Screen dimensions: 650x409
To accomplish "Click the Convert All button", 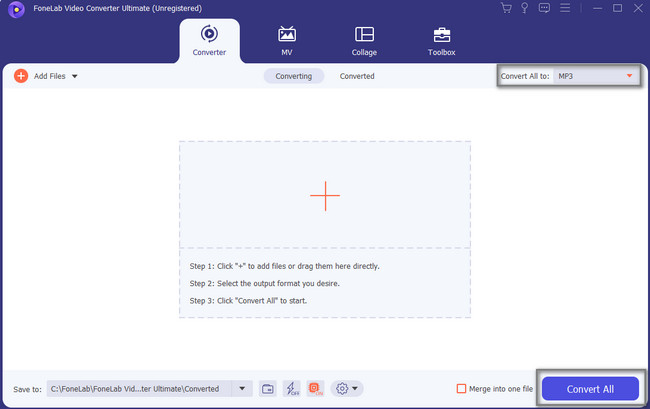I will pyautogui.click(x=590, y=389).
